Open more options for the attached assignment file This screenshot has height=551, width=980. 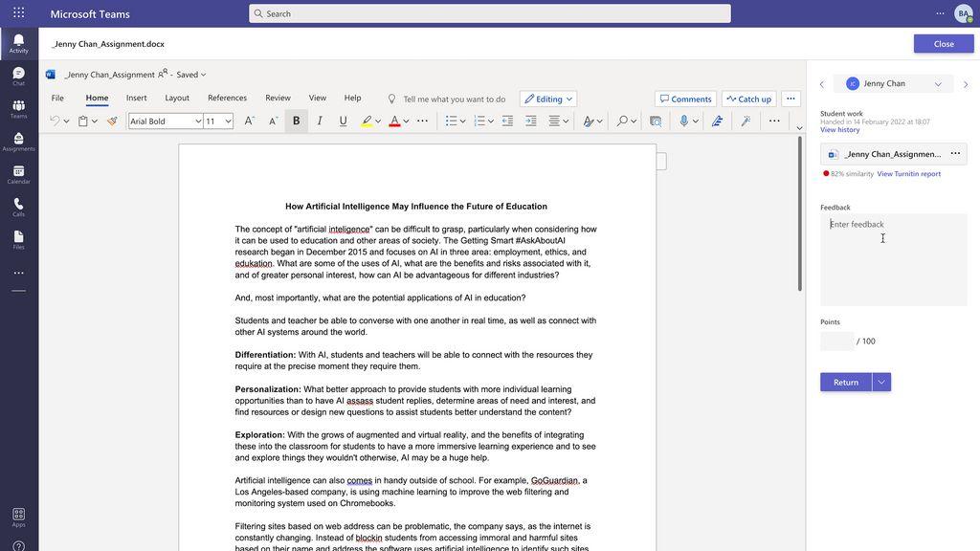pyautogui.click(x=955, y=154)
